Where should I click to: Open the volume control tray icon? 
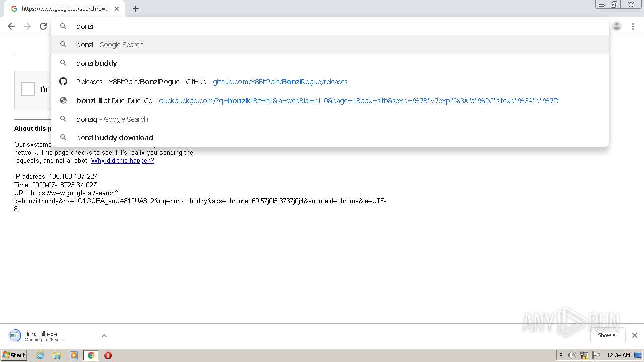tap(572, 355)
